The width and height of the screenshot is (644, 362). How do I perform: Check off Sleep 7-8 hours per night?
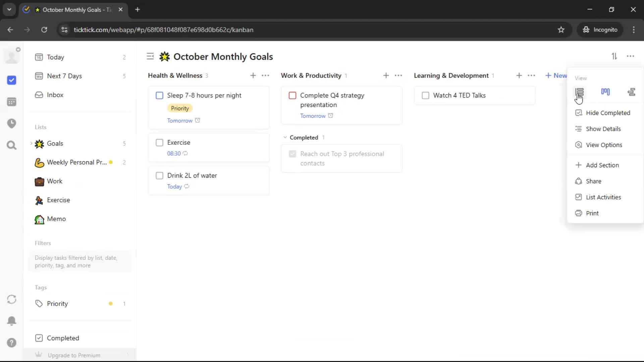coord(159,96)
